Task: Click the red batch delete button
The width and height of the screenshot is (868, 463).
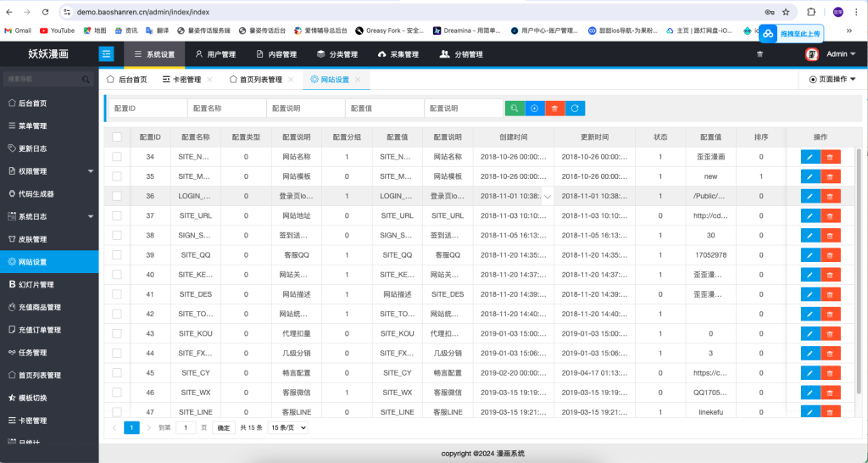Action: [554, 109]
